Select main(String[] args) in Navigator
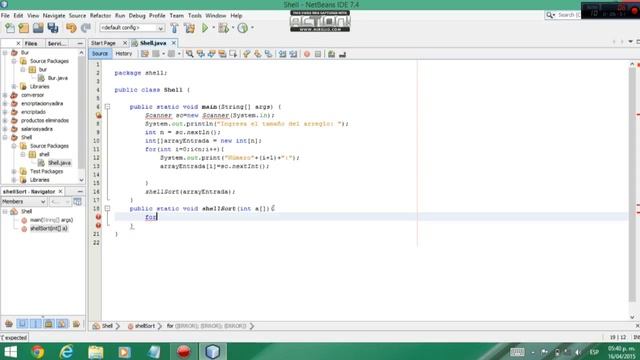 (x=51, y=220)
